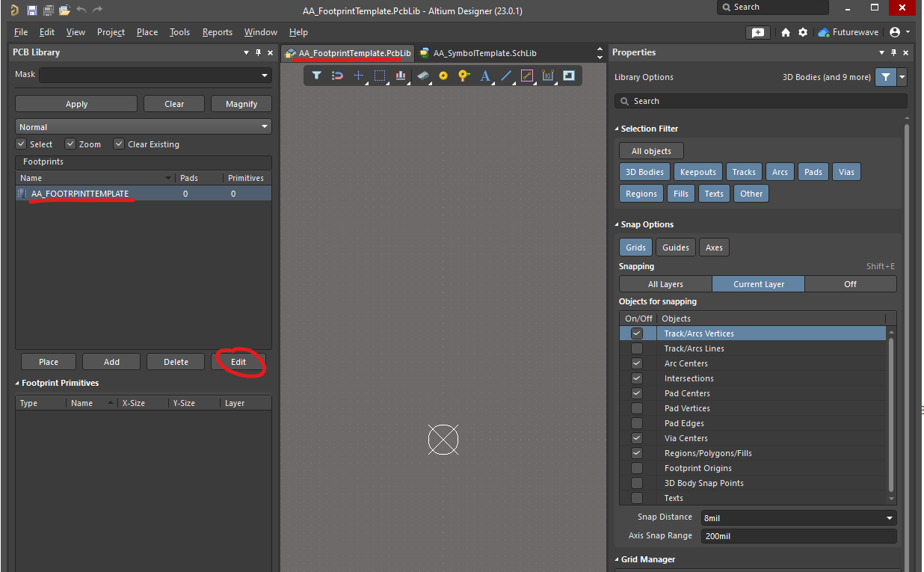Click the Redo arrow icon
924x572 pixels.
(x=97, y=10)
